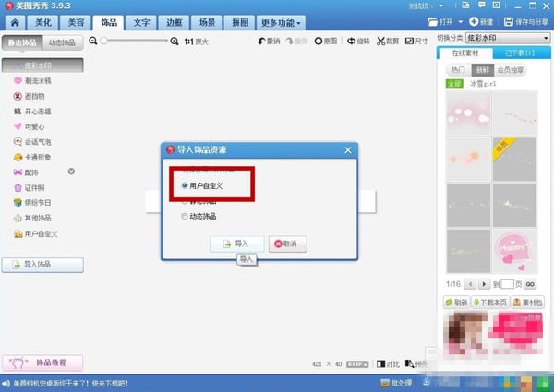Select the 新鲜 filter
This screenshot has height=392, width=554.
tap(483, 70)
